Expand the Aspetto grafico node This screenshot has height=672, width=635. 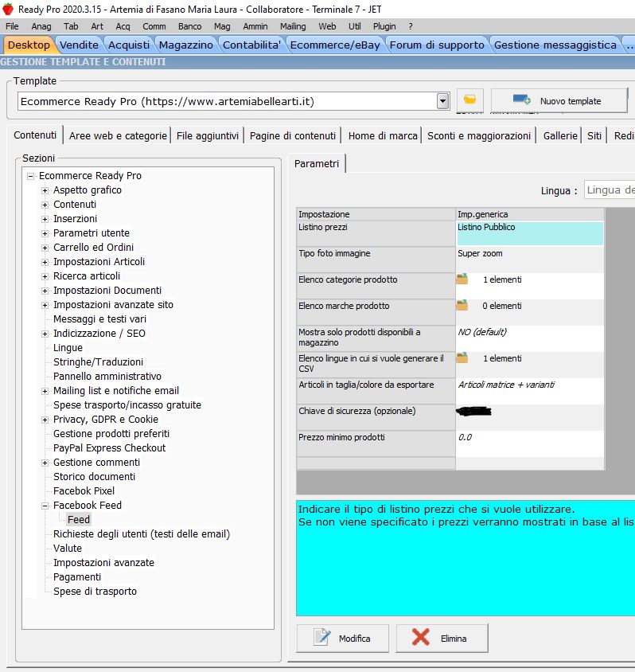point(45,190)
